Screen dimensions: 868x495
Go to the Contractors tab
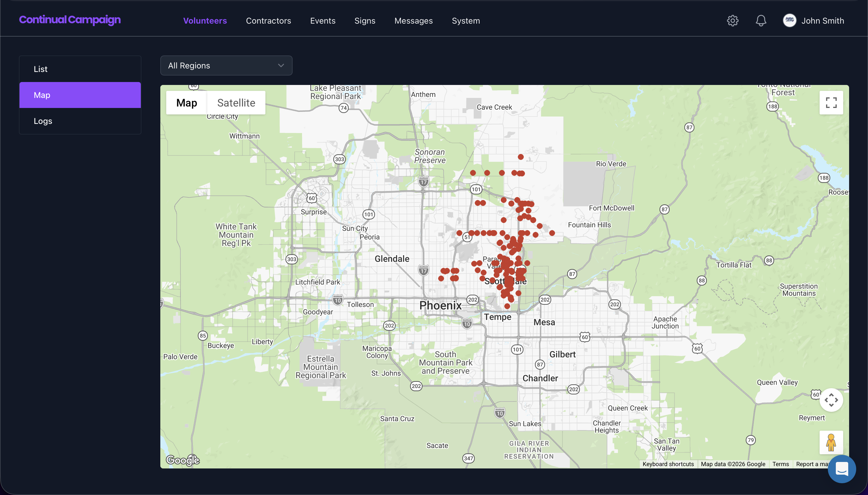(x=268, y=21)
